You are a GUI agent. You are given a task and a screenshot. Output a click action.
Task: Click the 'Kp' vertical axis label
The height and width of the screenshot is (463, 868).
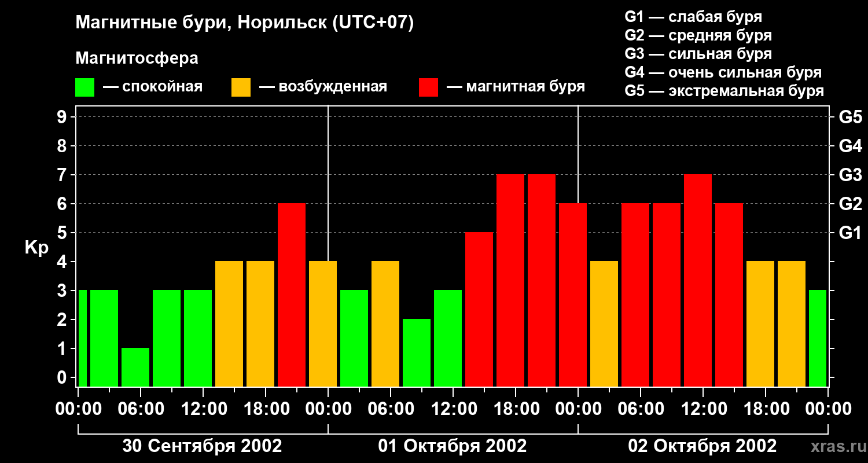click(x=36, y=248)
